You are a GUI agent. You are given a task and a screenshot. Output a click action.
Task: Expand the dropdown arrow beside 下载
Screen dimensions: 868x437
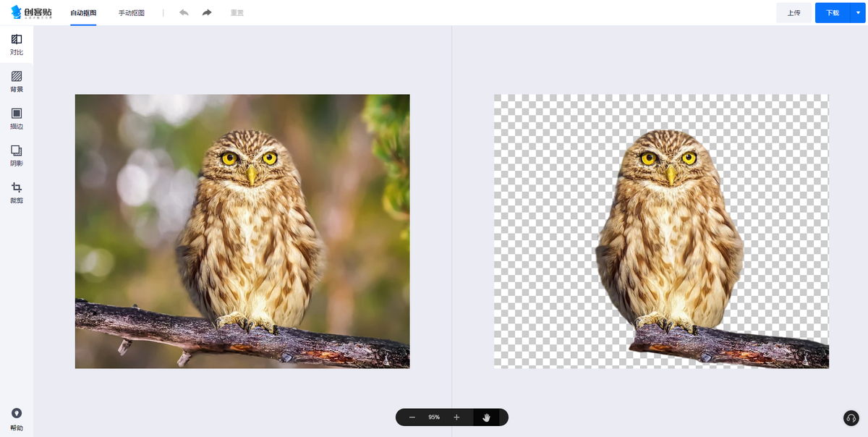(x=858, y=13)
